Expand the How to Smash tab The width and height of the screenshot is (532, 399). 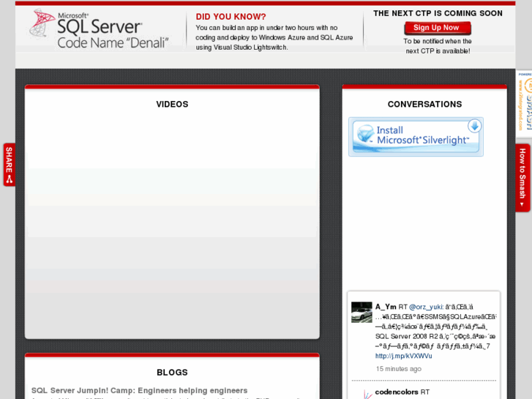pos(522,178)
